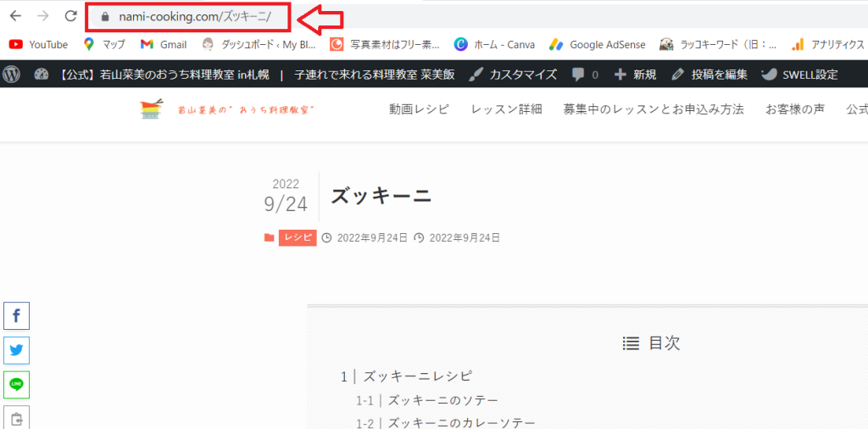Viewport: 868px width, 429px height.
Task: Open カスタマイズ in admin bar
Action: click(513, 75)
